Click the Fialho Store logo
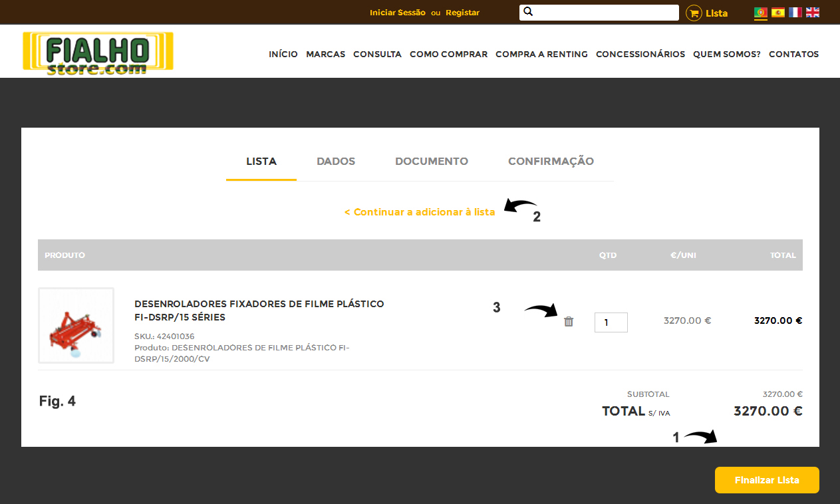The image size is (840, 504). tap(98, 53)
